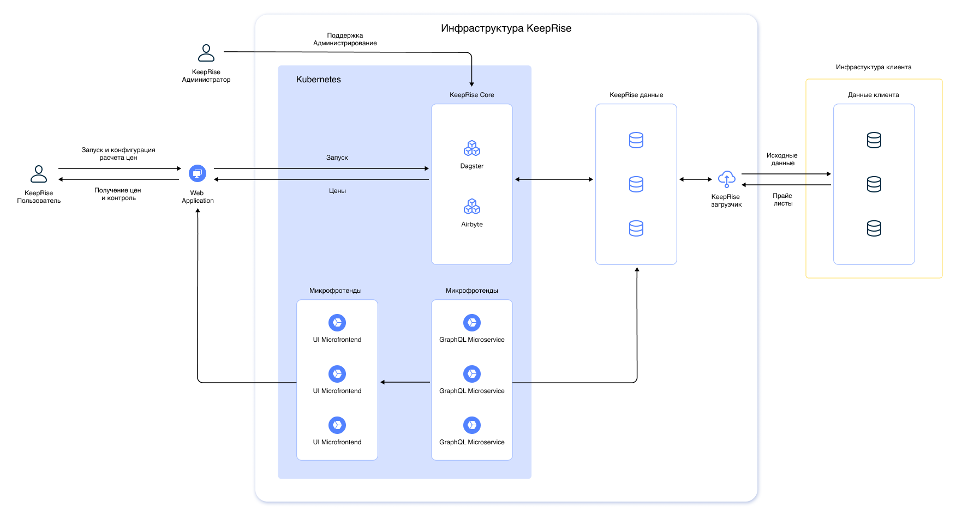Click the "Получение цен и контроль" label
Image resolution: width=980 pixels, height=519 pixels.
coord(118,194)
